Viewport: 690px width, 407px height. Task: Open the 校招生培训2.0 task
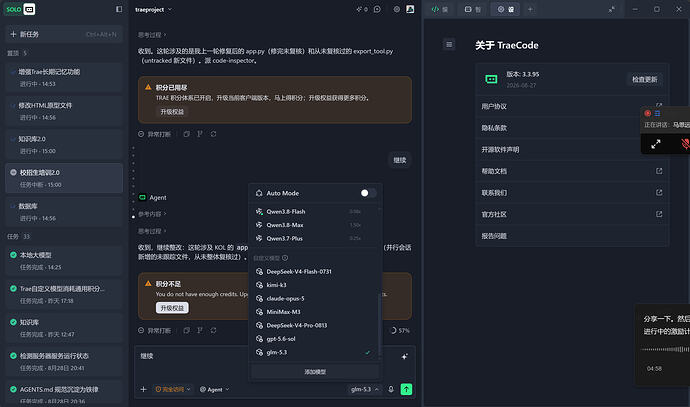click(x=64, y=178)
